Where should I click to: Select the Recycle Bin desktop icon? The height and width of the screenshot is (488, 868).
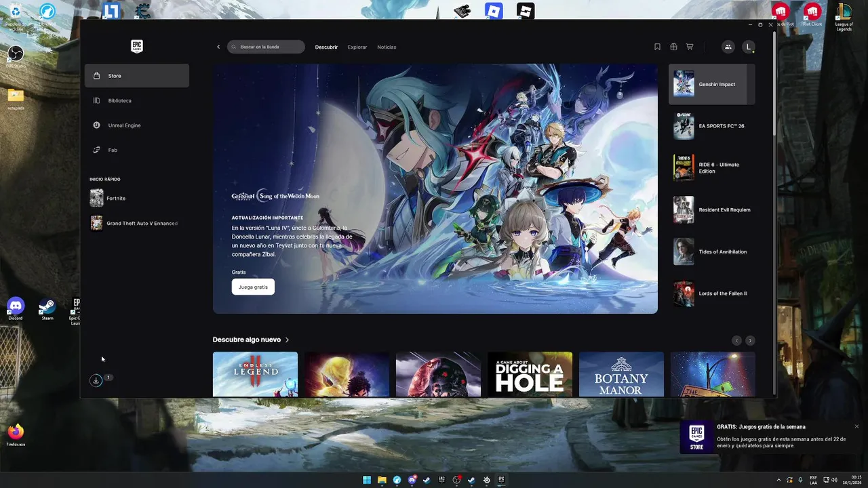(15, 16)
